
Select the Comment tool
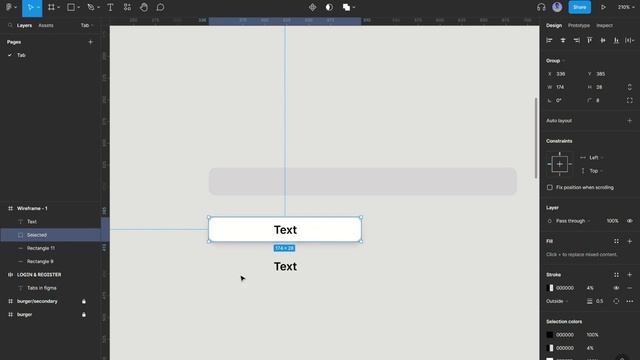[x=160, y=7]
